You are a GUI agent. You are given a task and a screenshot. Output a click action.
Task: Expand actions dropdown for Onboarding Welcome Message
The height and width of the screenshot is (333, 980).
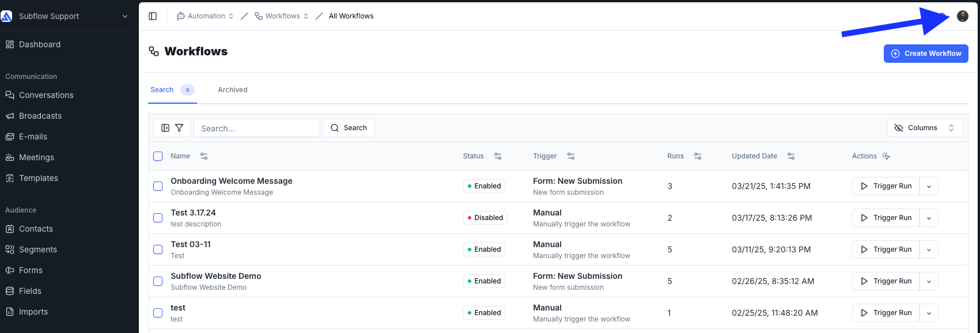pyautogui.click(x=929, y=186)
